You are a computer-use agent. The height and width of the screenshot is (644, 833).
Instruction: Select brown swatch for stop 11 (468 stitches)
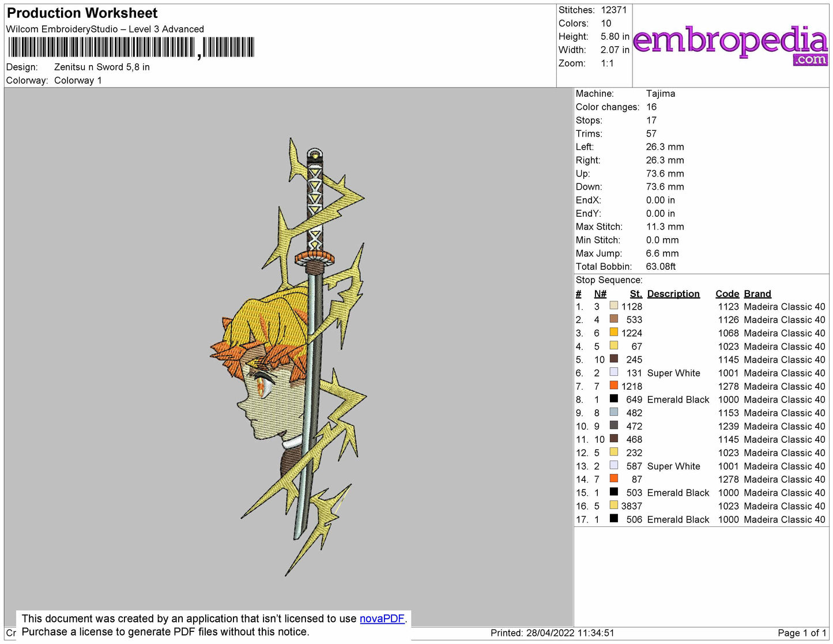tap(613, 438)
